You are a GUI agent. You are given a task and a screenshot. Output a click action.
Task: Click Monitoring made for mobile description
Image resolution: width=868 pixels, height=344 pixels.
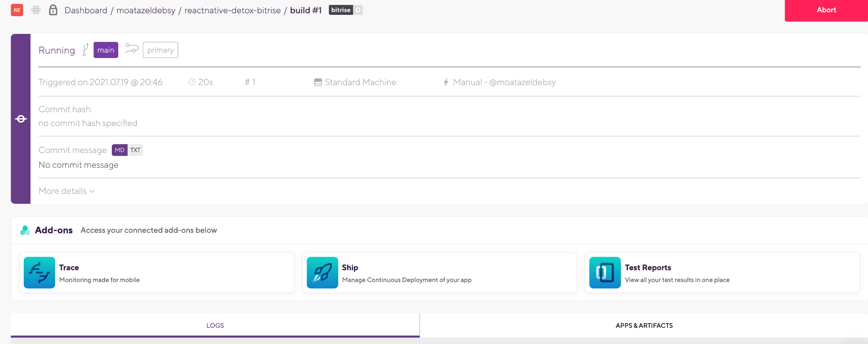pyautogui.click(x=100, y=280)
